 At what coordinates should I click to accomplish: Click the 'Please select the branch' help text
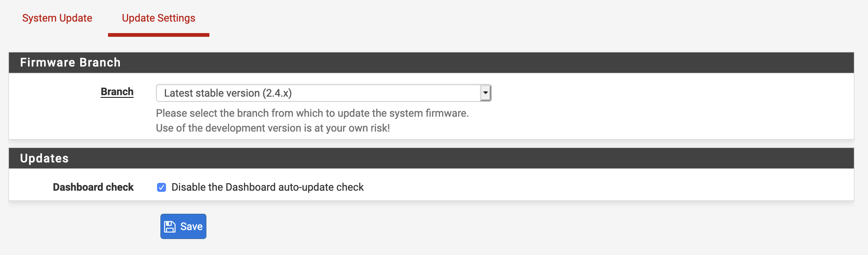(312, 113)
